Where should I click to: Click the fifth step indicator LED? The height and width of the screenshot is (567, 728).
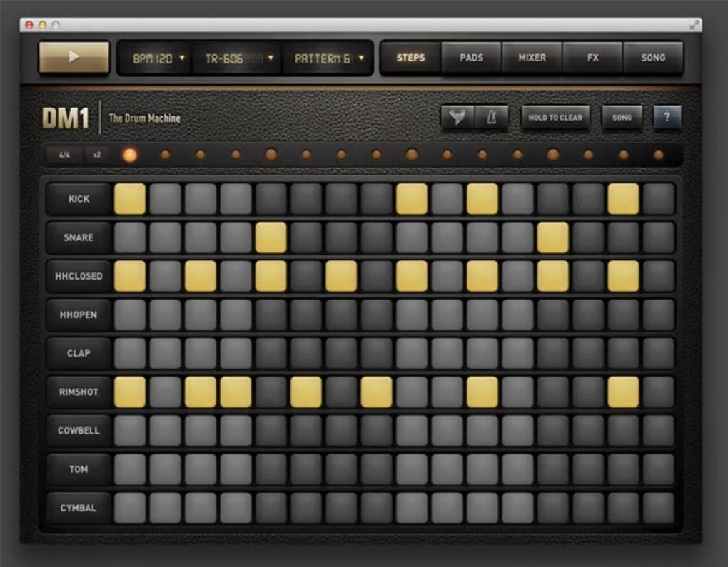[271, 155]
